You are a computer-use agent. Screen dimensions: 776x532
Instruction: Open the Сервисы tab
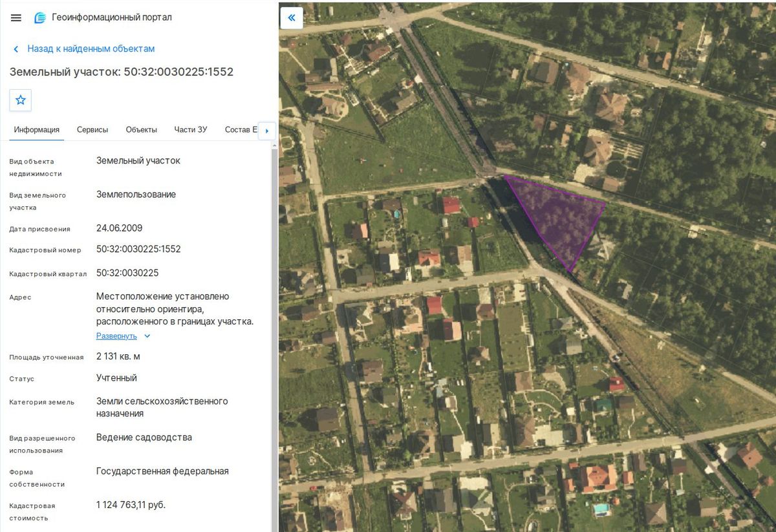pyautogui.click(x=92, y=130)
